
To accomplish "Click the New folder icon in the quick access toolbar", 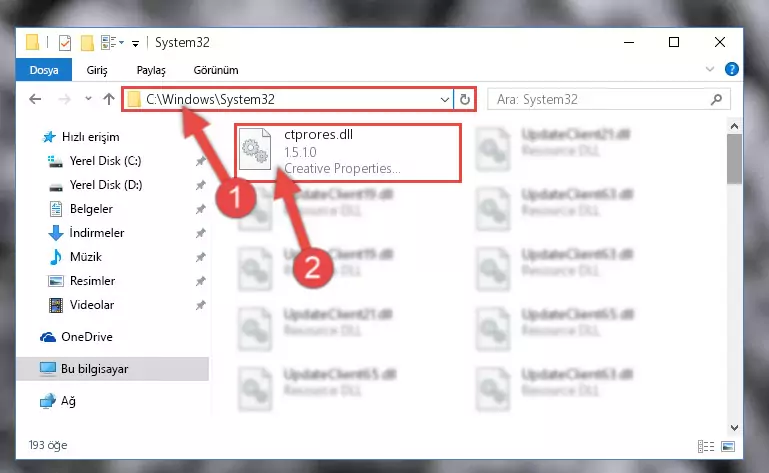I will click(87, 43).
